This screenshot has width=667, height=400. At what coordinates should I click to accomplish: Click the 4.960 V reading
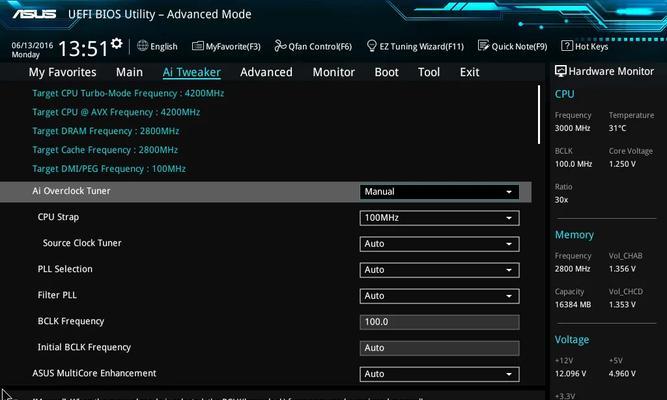click(x=622, y=374)
